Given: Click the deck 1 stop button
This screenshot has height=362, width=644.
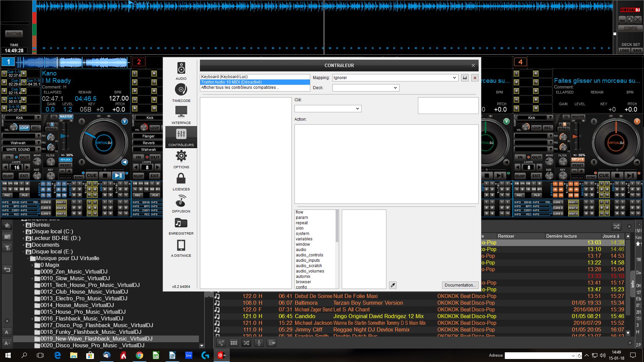Looking at the screenshot, I should coord(105,175).
